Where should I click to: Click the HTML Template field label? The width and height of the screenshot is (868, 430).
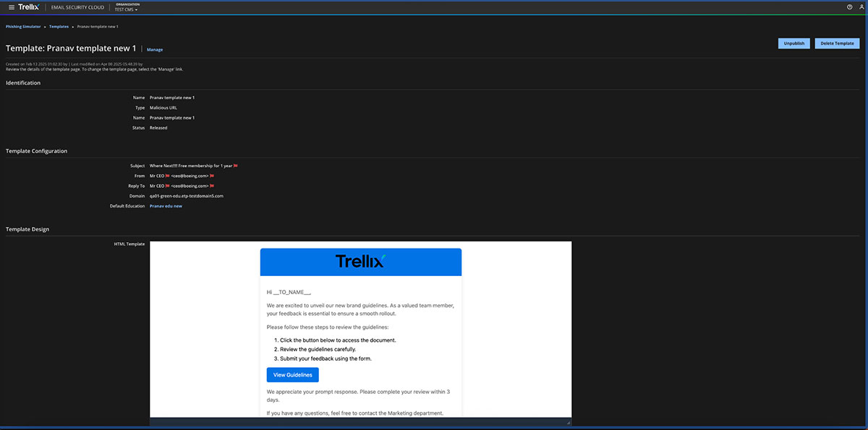[x=129, y=244]
